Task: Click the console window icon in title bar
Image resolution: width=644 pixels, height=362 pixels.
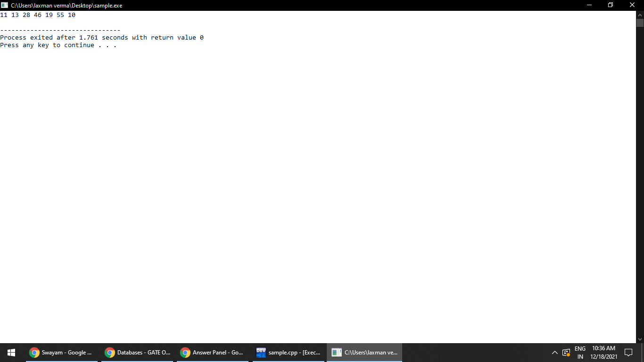Action: click(x=5, y=5)
